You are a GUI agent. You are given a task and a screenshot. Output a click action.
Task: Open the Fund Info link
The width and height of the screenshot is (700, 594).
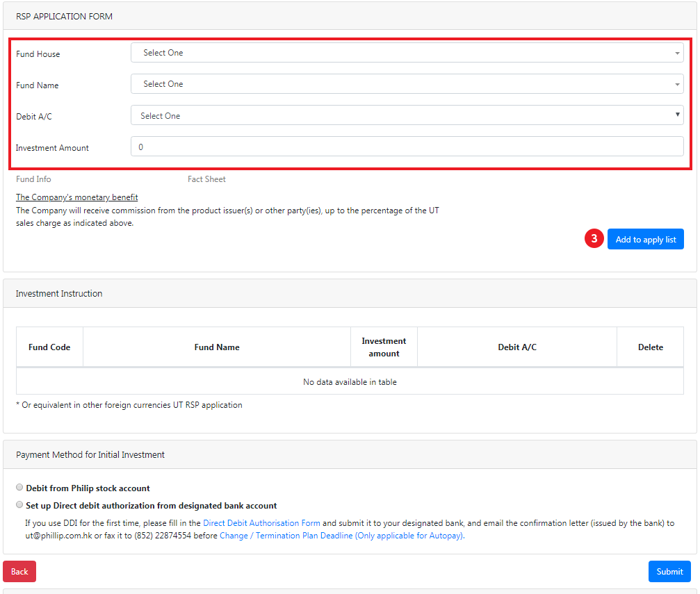coord(33,179)
